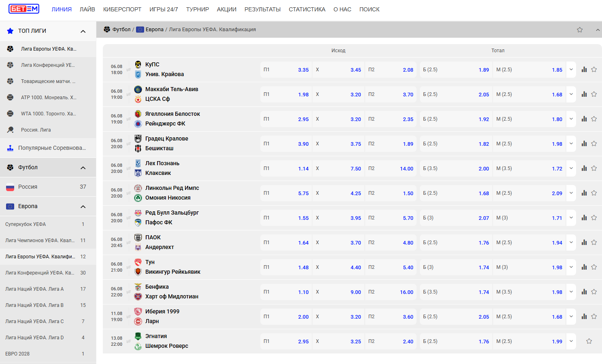Pick П2 16.00 for Харт оф Мидлотиан

click(391, 292)
